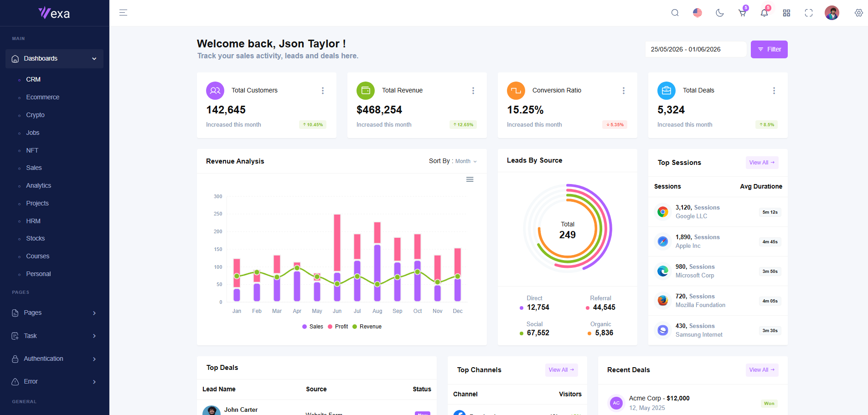Click the Google Chrome session icon
This screenshot has width=868, height=415.
coord(663,212)
